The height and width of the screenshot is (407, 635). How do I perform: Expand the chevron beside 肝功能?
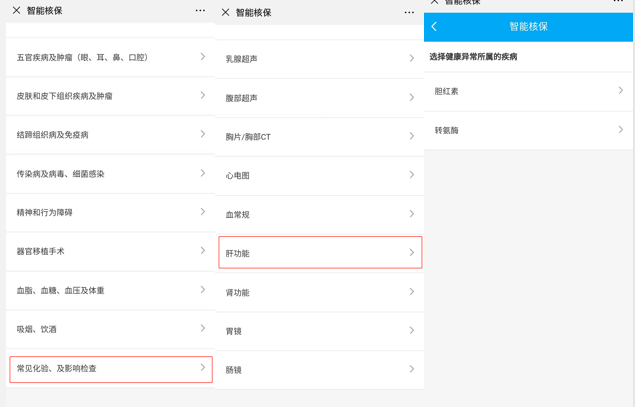tap(412, 253)
